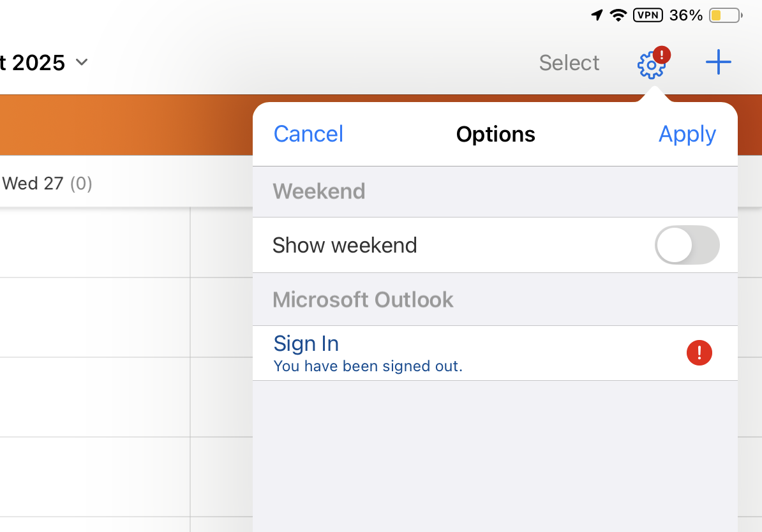
Task: Tap the 36% battery percentage text
Action: tap(686, 15)
